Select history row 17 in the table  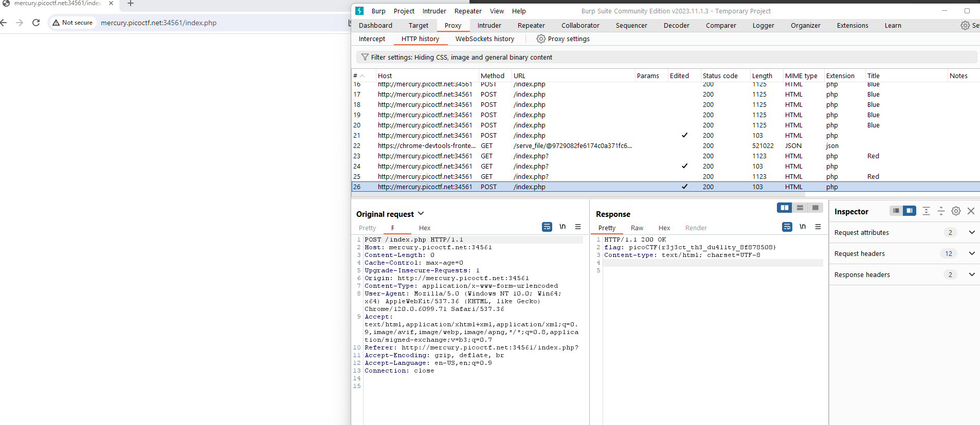[x=665, y=94]
